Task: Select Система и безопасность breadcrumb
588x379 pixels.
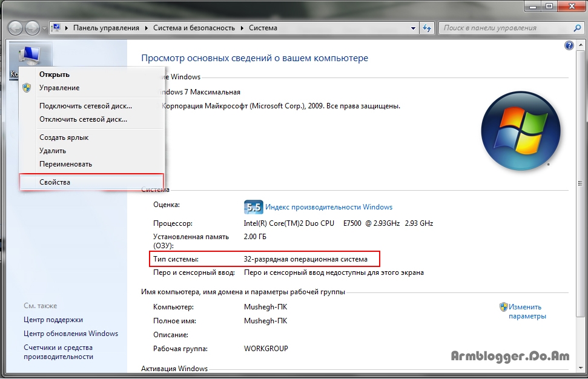Action: (x=194, y=28)
